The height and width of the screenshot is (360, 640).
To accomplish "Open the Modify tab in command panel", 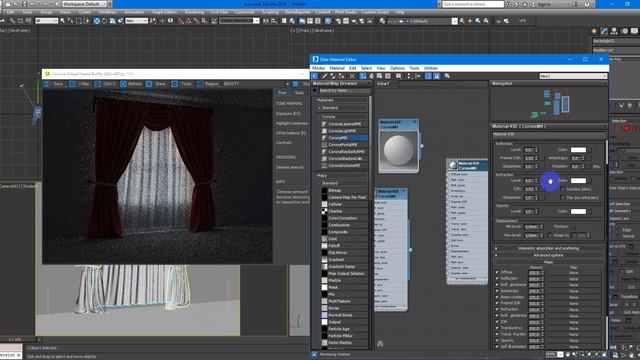I will point(604,31).
